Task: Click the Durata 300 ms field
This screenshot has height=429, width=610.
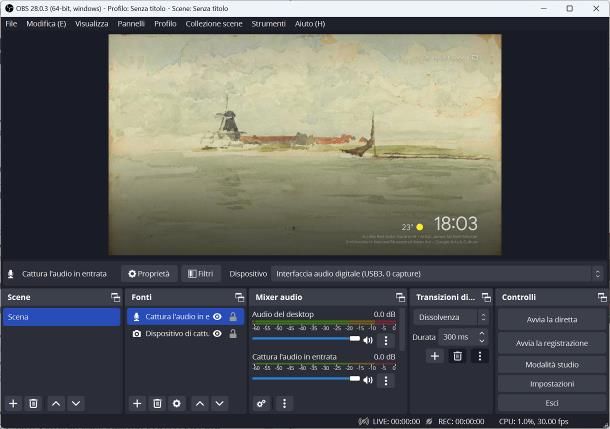Action: coord(458,337)
